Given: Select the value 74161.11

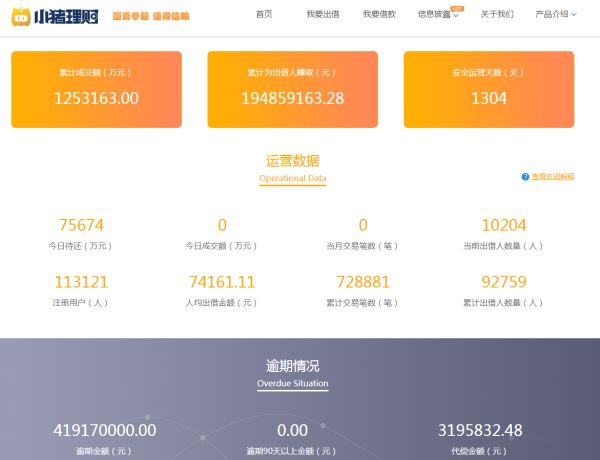Looking at the screenshot, I should coord(222,282).
